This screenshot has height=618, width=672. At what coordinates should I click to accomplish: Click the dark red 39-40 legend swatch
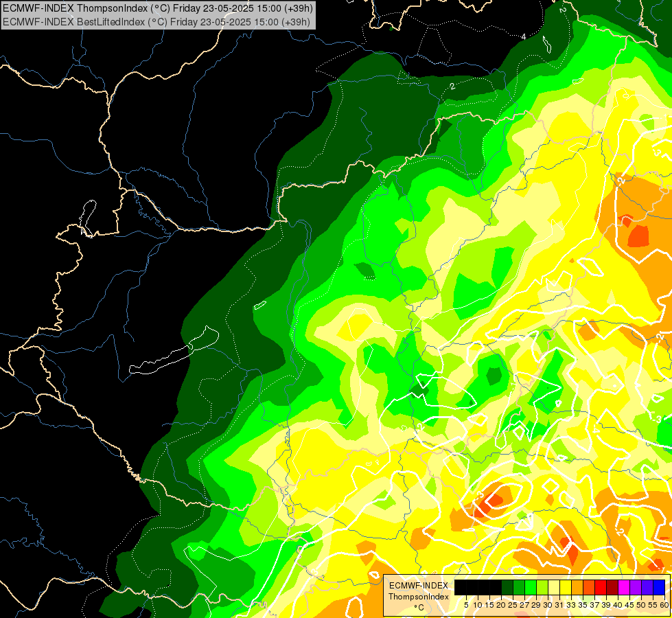pyautogui.click(x=612, y=588)
